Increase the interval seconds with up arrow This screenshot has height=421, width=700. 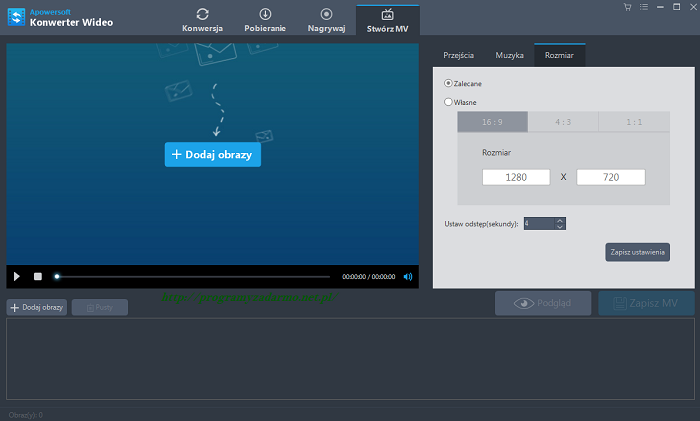(560, 220)
